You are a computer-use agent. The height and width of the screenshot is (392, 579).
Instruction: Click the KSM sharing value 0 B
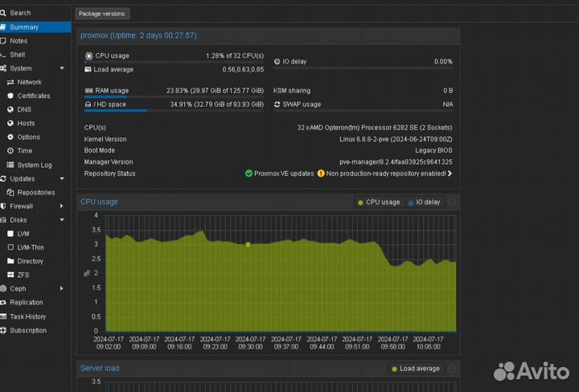pos(448,90)
